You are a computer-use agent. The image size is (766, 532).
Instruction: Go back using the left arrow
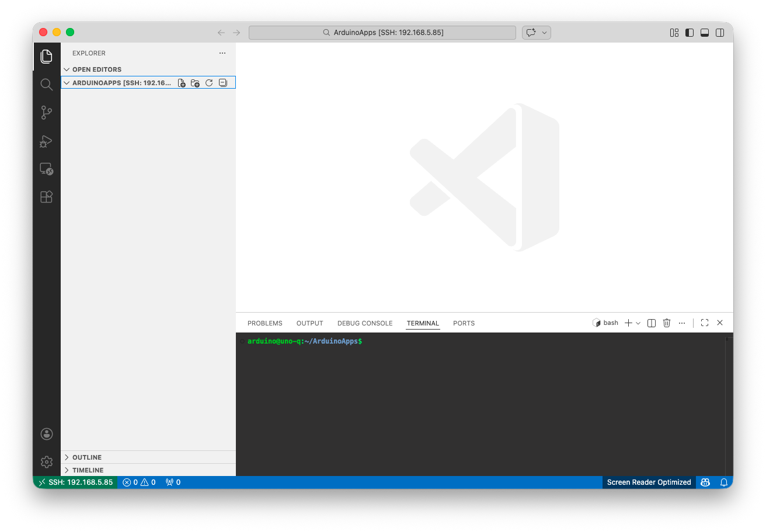(221, 33)
